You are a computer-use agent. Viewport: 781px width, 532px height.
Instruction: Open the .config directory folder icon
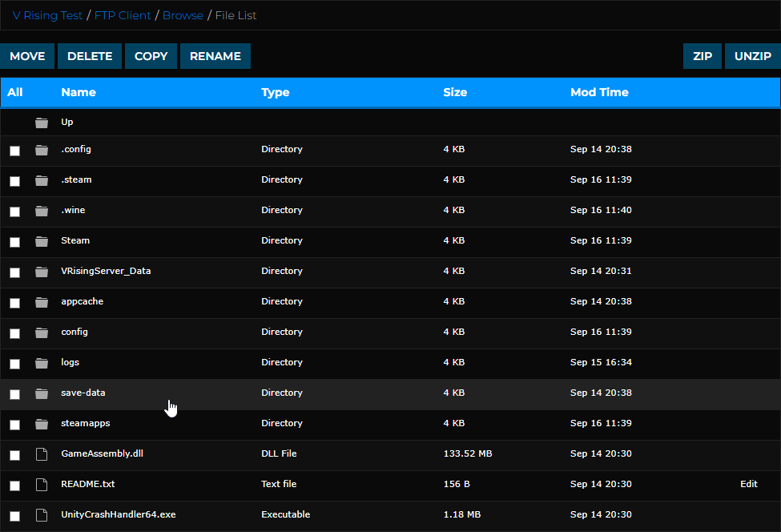pyautogui.click(x=41, y=150)
